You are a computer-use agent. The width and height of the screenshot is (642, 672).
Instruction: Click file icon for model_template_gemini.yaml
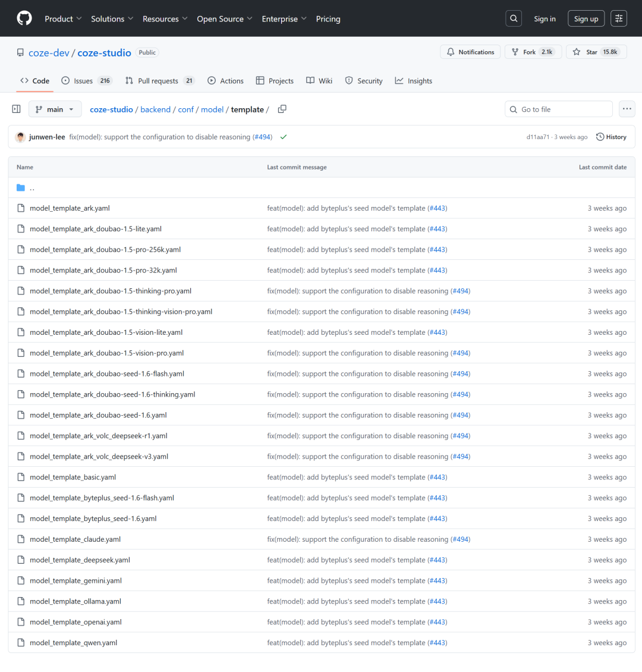point(21,580)
